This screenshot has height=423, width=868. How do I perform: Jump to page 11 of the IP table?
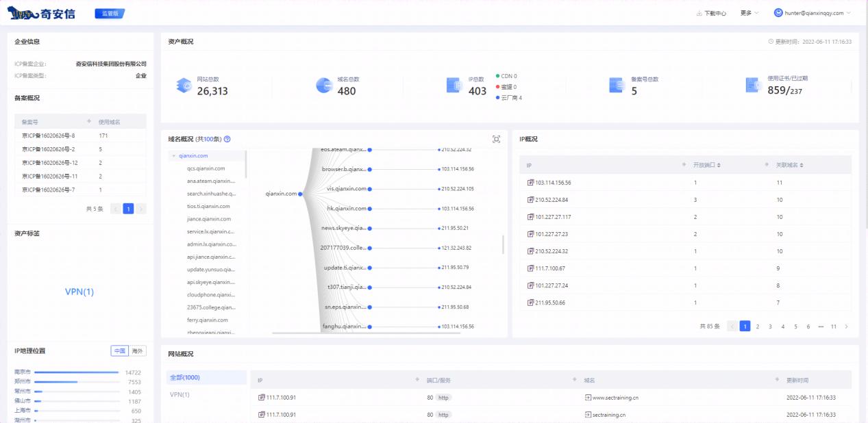pyautogui.click(x=834, y=326)
